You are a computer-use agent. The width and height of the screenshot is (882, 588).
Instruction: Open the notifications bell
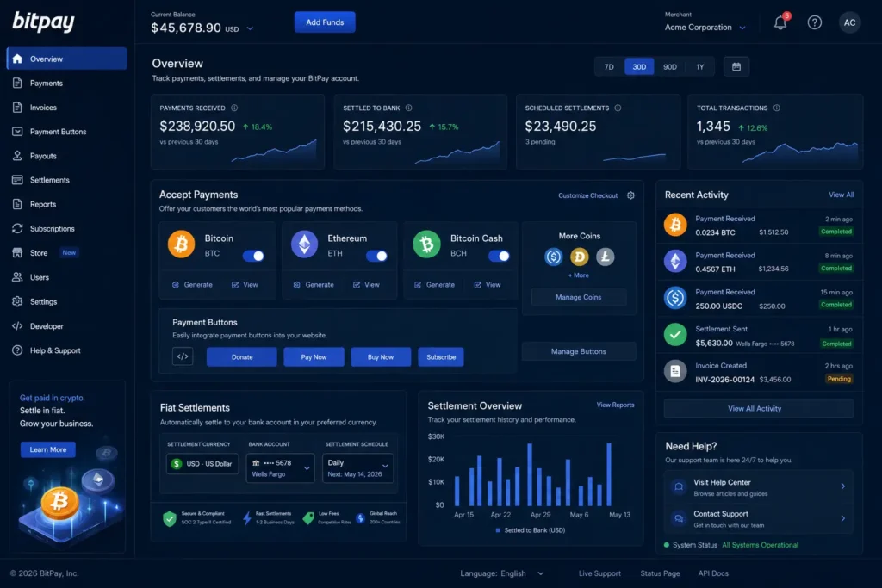[780, 22]
